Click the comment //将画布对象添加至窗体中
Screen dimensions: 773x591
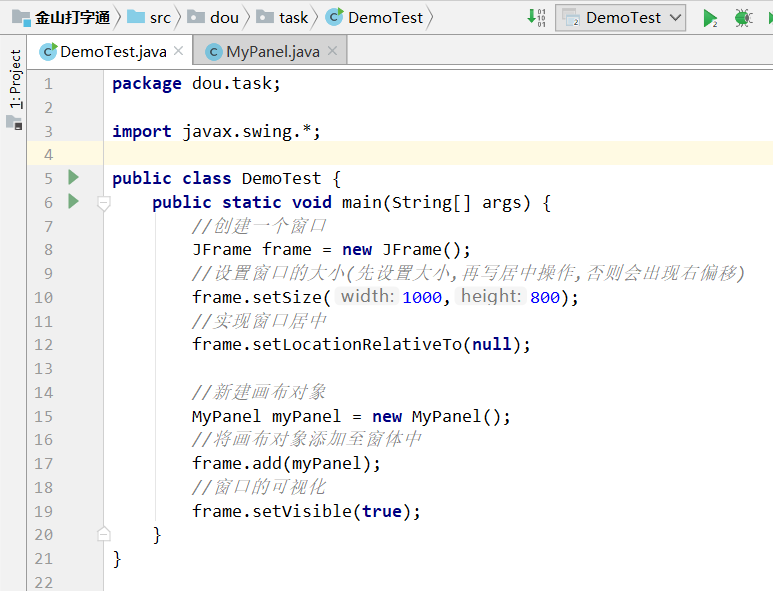click(x=307, y=439)
